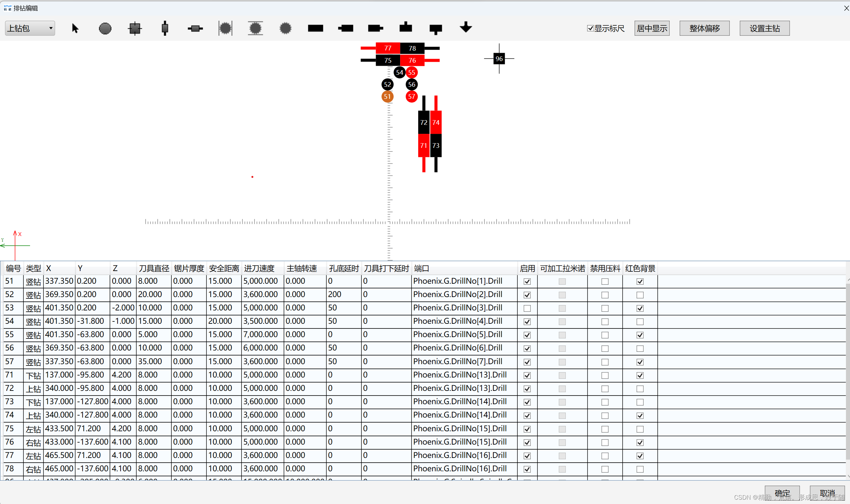Click the 编号 column header
The image size is (850, 504).
13,268
